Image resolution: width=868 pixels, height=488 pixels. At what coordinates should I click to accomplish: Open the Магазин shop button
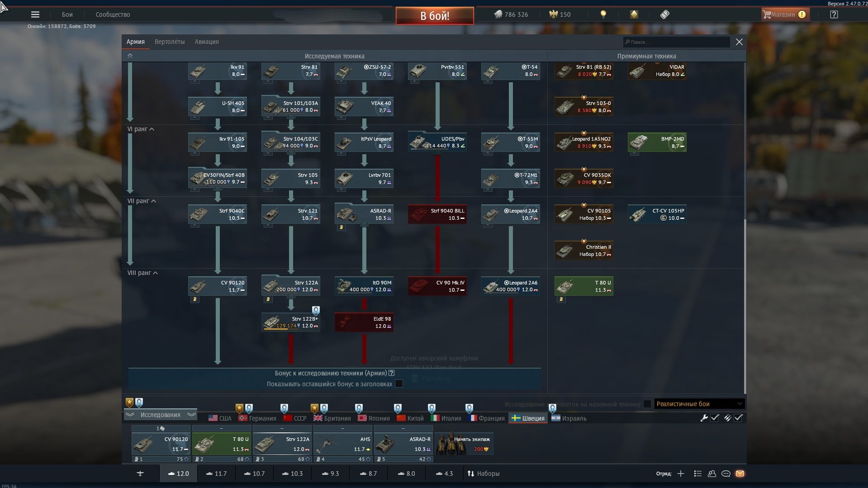pos(785,14)
